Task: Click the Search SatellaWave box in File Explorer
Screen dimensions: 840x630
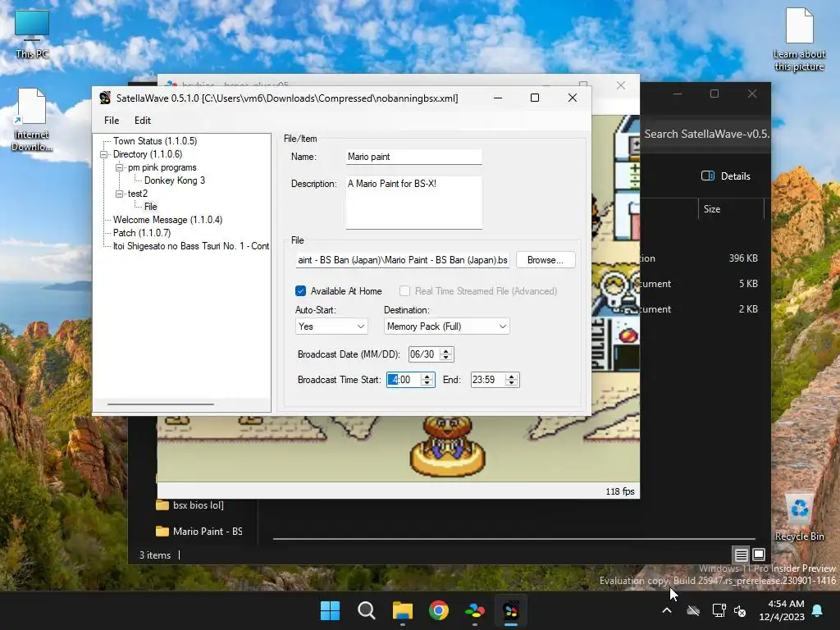Action: click(706, 134)
